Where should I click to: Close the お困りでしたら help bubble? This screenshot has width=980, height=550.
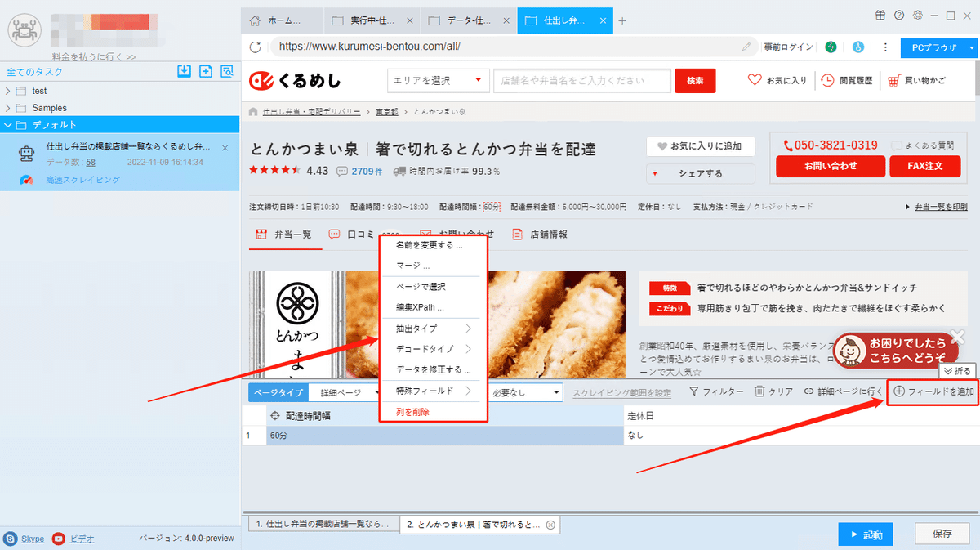[959, 335]
